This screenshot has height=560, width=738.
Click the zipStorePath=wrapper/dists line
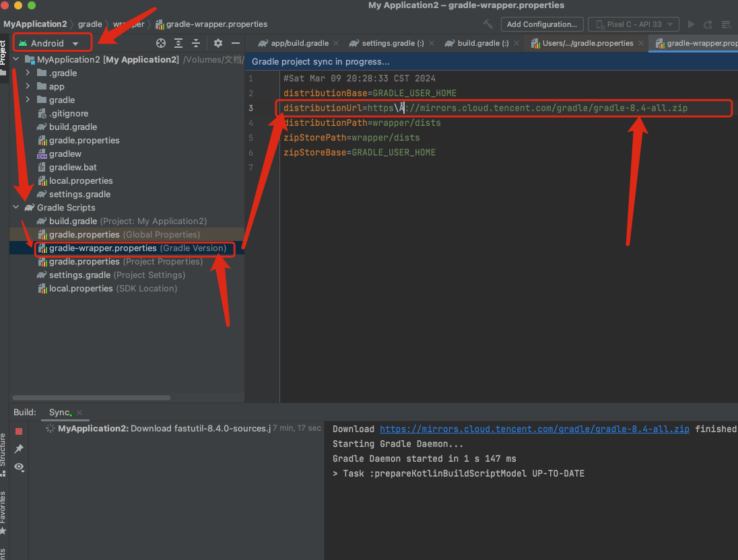(351, 138)
